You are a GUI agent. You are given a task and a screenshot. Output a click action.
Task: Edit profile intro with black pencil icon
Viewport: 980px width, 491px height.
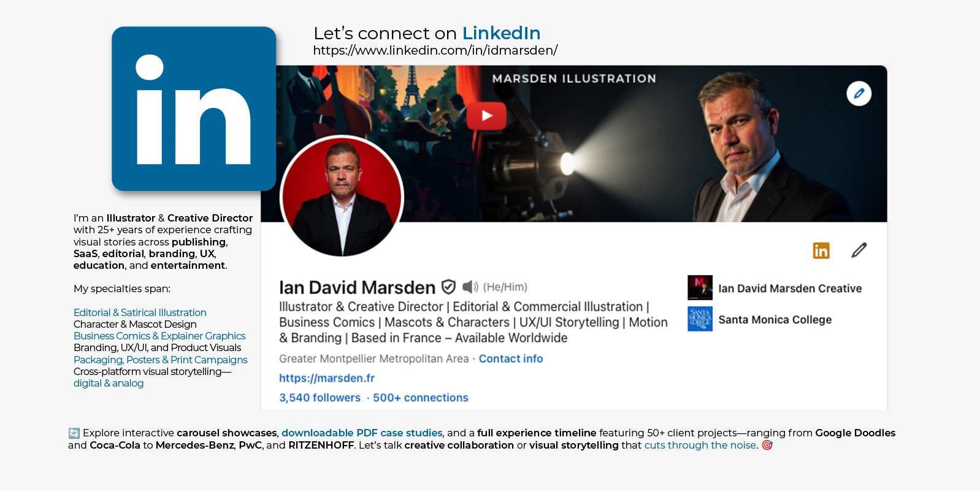coord(859,250)
